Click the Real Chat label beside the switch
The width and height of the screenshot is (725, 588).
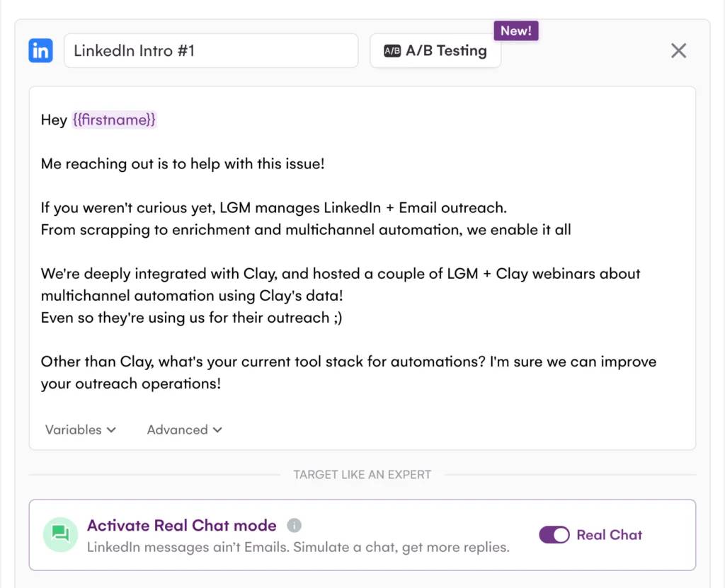click(609, 535)
